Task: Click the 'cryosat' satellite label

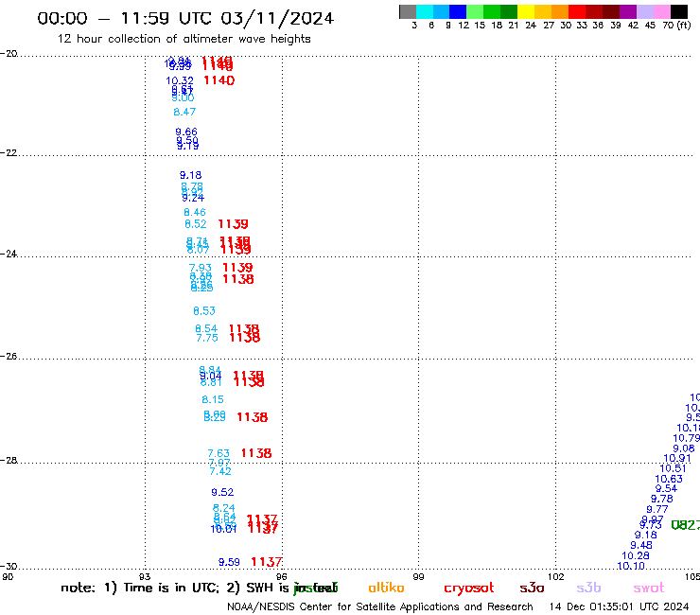Action: point(469,589)
